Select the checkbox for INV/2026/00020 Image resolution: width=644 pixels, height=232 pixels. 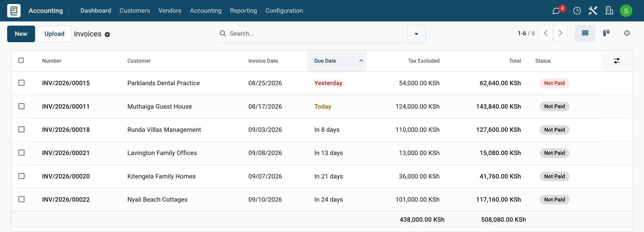22,176
